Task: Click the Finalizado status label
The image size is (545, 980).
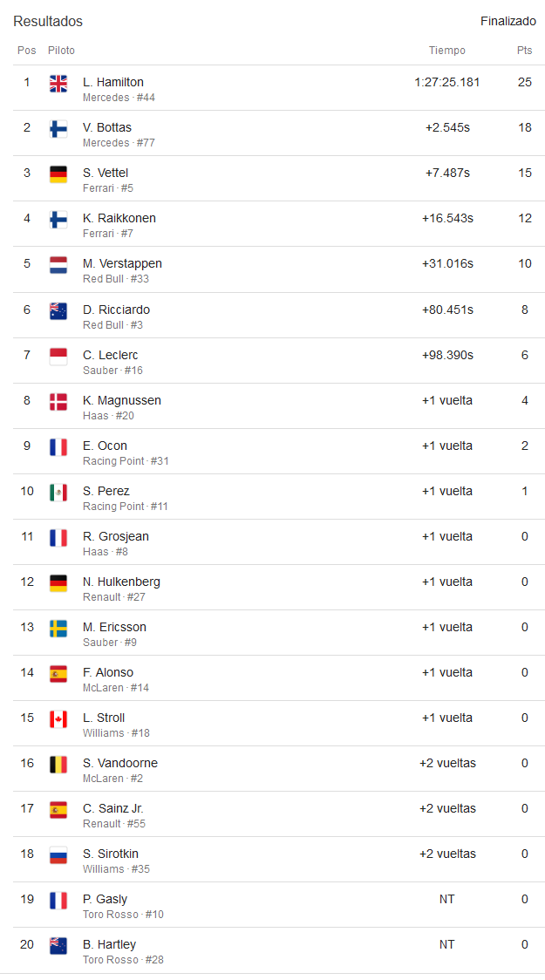Action: 508,21
